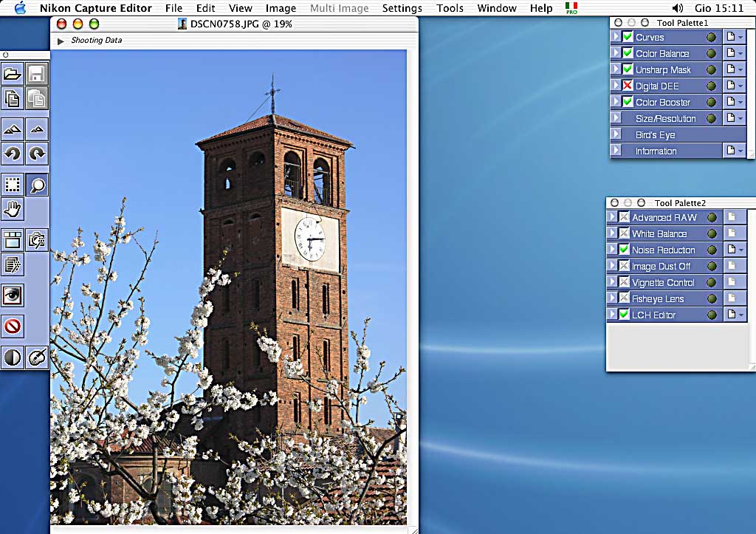Screen dimensions: 756x534
Task: Expand the Size/Resolution panel
Action: coord(616,118)
